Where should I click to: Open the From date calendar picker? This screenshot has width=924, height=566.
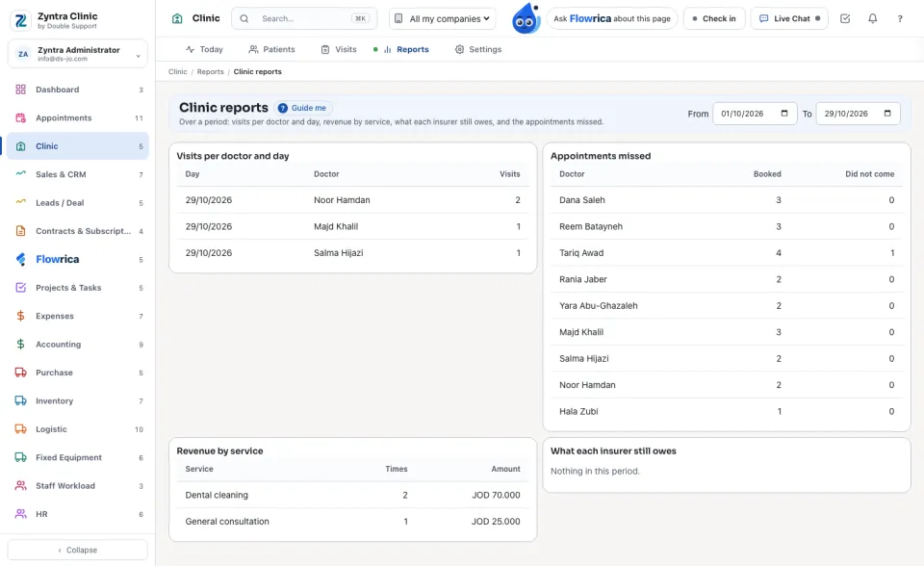click(784, 114)
